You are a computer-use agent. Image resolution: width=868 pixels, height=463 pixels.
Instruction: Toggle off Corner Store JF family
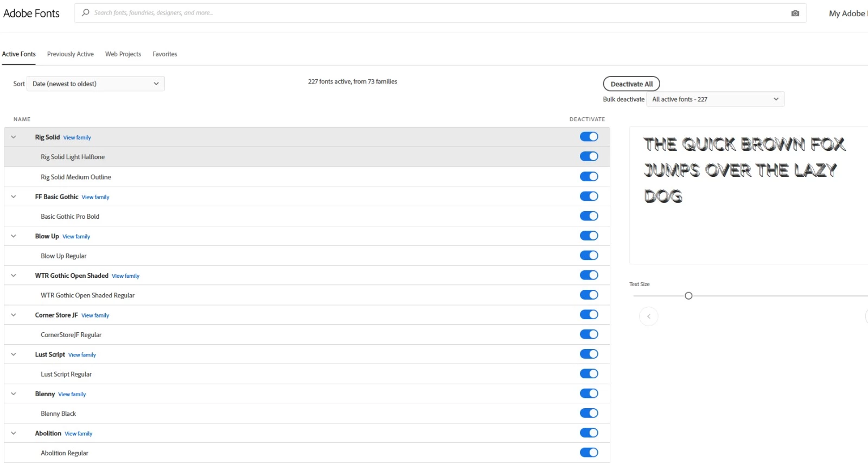pos(589,314)
